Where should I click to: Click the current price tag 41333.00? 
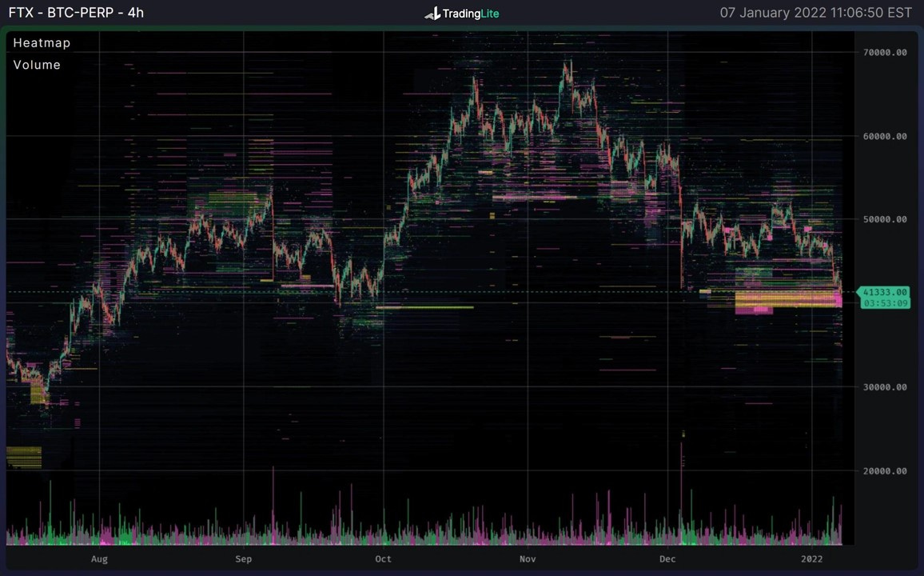pos(885,292)
